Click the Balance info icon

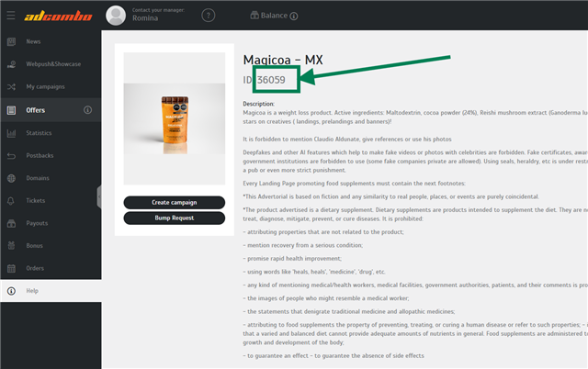[294, 17]
